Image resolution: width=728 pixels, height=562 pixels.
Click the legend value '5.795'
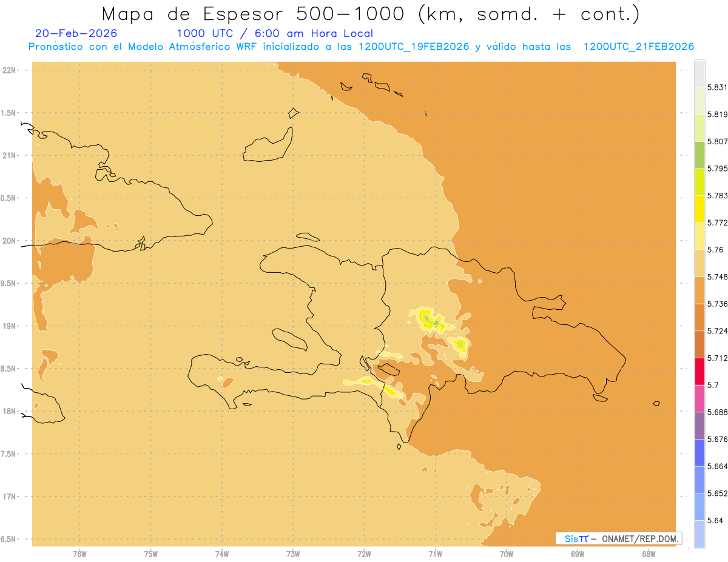pyautogui.click(x=717, y=169)
